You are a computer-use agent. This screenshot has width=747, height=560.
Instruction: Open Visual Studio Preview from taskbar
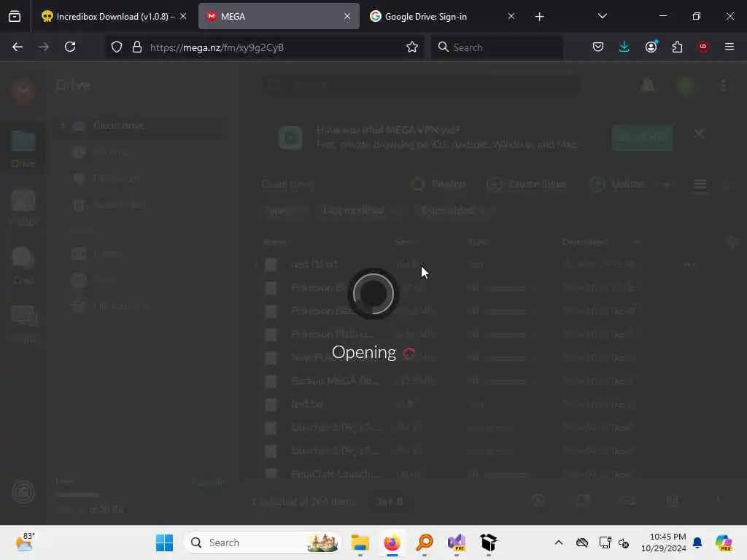pos(457,542)
